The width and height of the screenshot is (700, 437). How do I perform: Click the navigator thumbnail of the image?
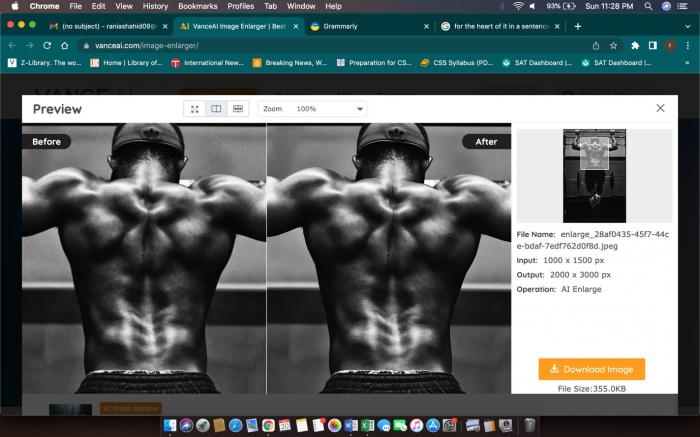coord(594,176)
